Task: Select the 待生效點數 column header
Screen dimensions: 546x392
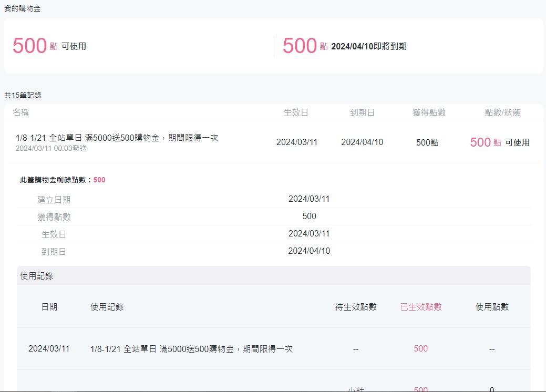Action: [x=356, y=307]
